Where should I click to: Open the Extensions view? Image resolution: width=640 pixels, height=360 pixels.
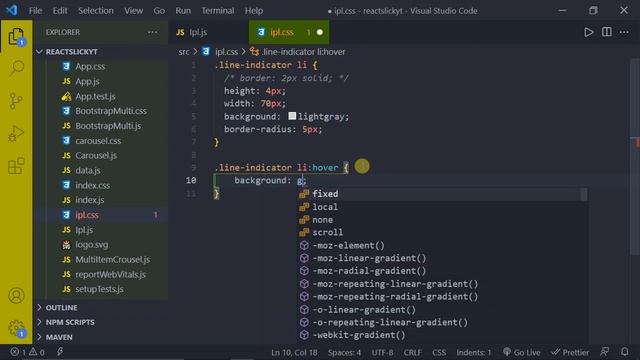point(16,166)
